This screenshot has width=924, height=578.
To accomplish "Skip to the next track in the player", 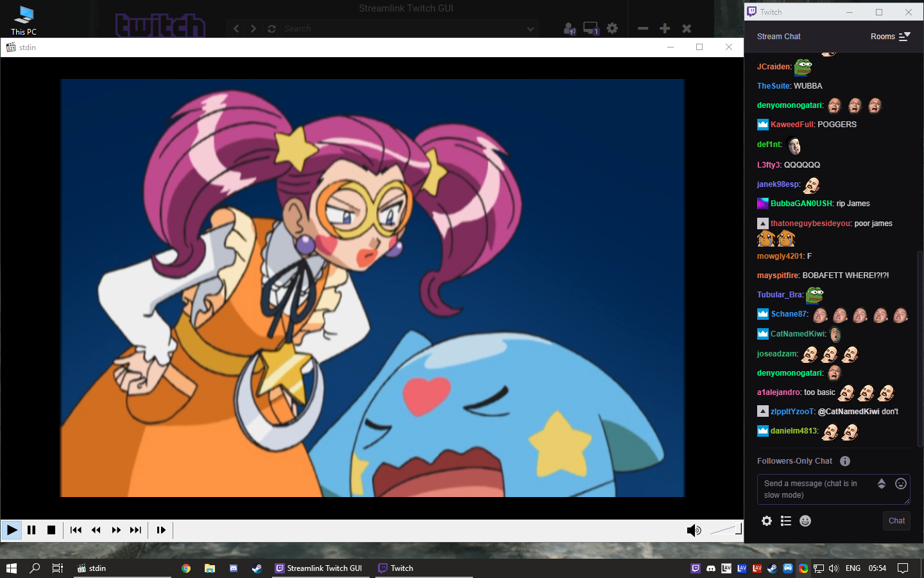I will 135,530.
